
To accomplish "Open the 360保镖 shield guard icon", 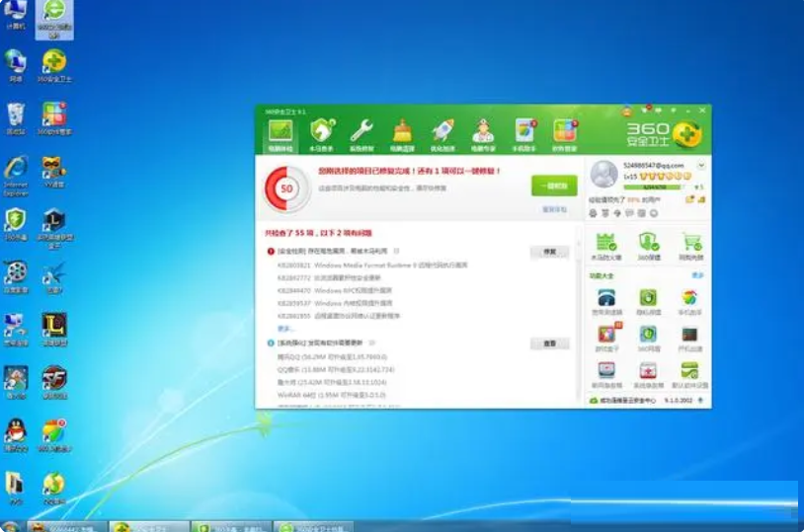I will point(649,246).
